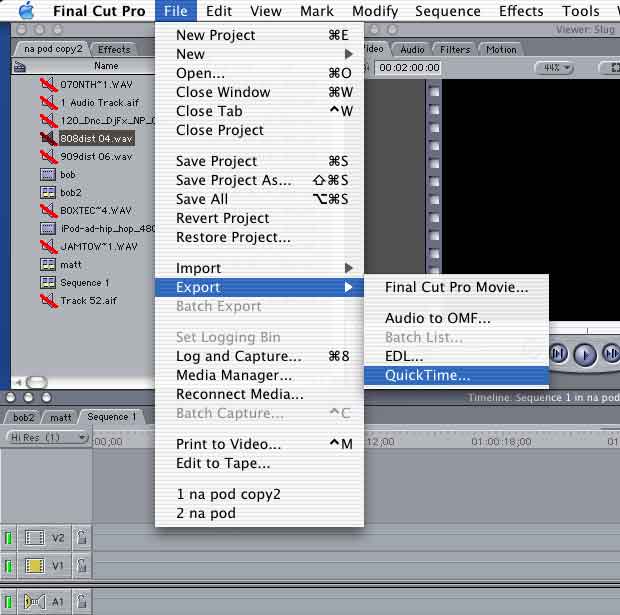Select Final Cut Pro Movie... export option
620x615 pixels.
(456, 287)
